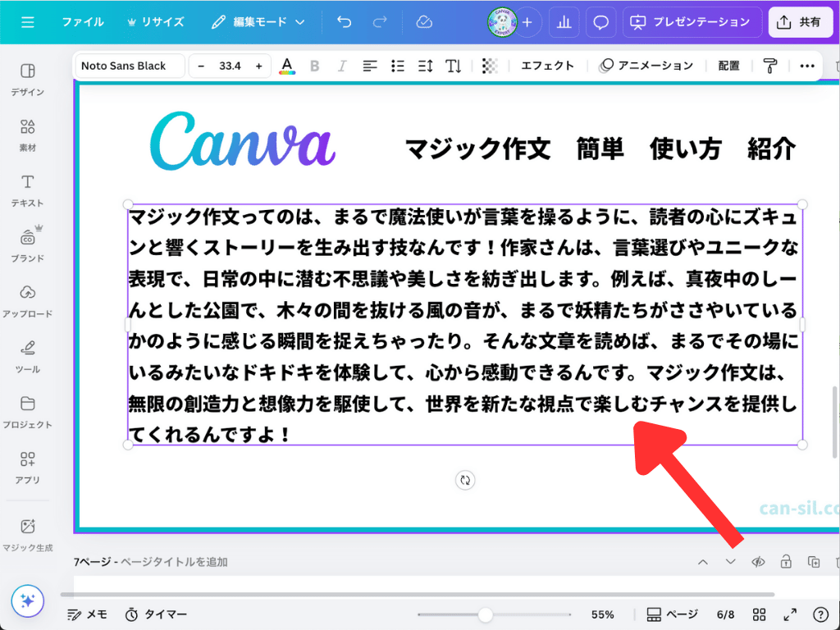Open the analytics bar chart icon

(x=564, y=22)
